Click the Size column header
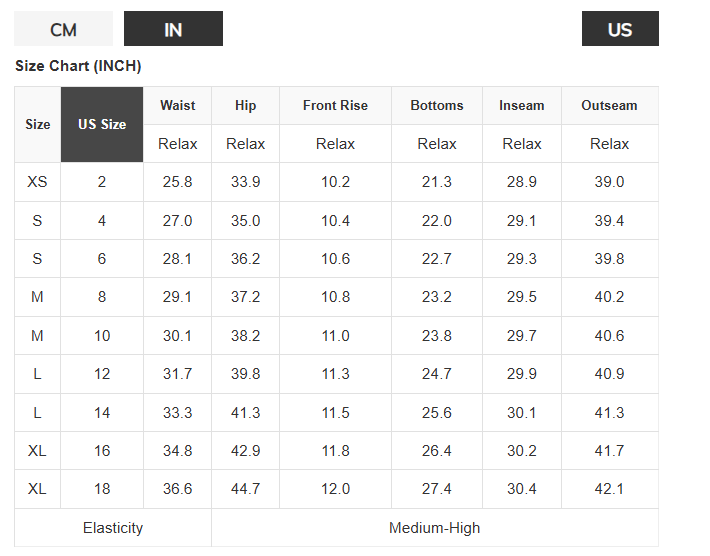The image size is (710, 556). 38,125
